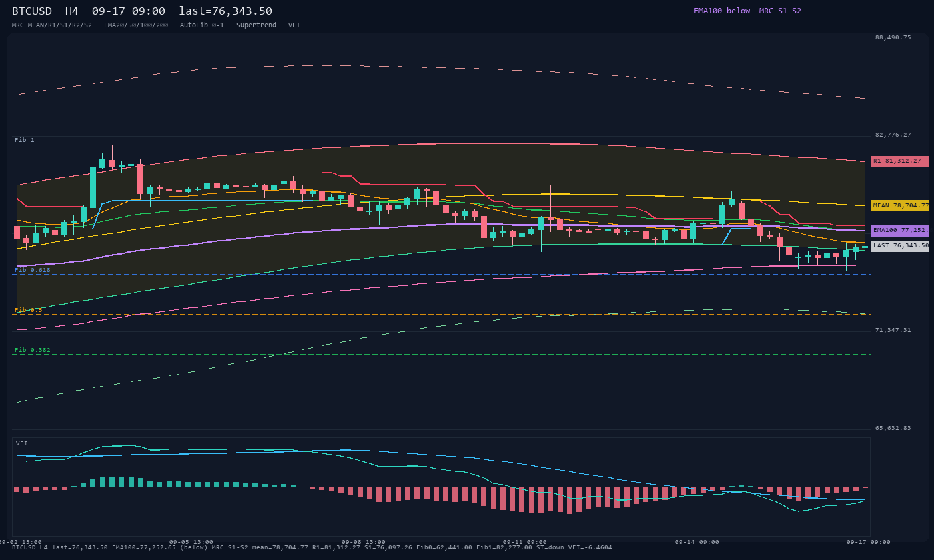Click the MRC S1-S2 status text
934x560 pixels.
tap(780, 11)
